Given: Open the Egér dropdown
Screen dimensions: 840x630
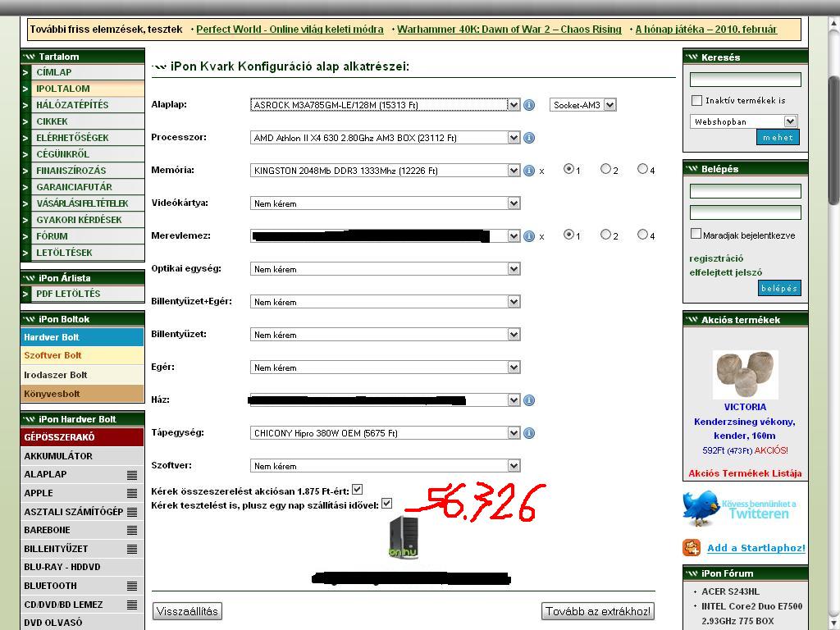Looking at the screenshot, I should tap(386, 367).
